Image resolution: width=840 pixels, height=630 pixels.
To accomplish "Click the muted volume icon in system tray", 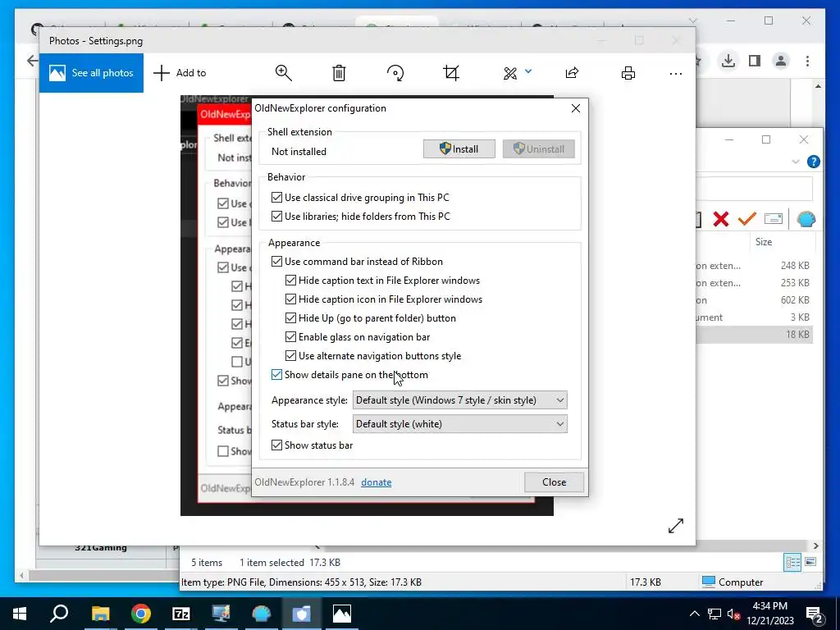I will point(733,614).
